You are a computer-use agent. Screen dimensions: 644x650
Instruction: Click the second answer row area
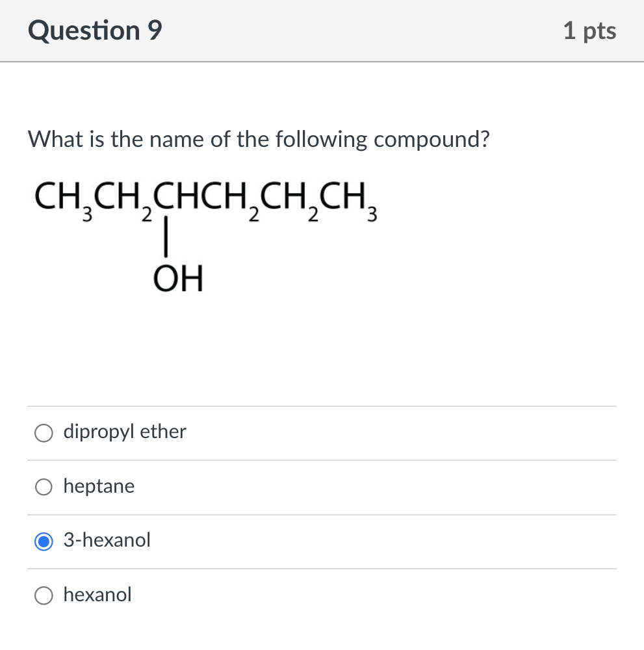[x=322, y=486]
